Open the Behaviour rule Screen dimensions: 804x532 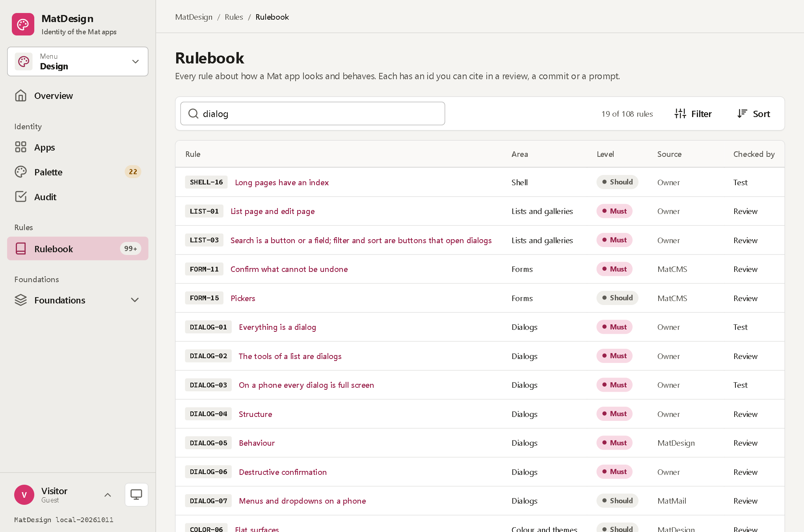tap(257, 443)
